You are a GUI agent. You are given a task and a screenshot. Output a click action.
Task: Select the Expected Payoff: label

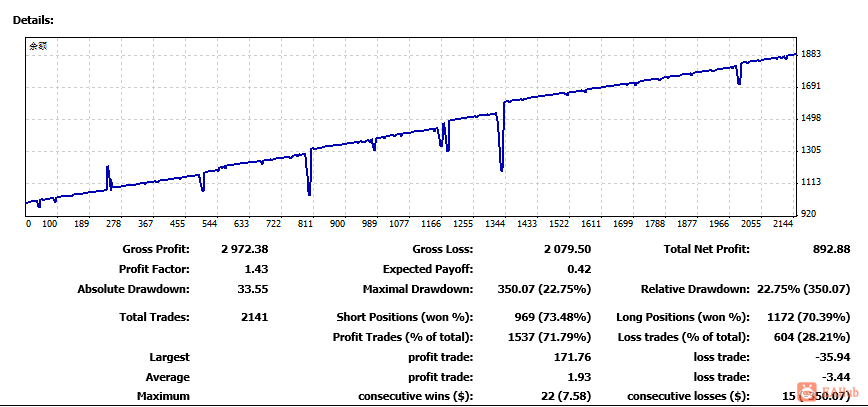(x=428, y=270)
